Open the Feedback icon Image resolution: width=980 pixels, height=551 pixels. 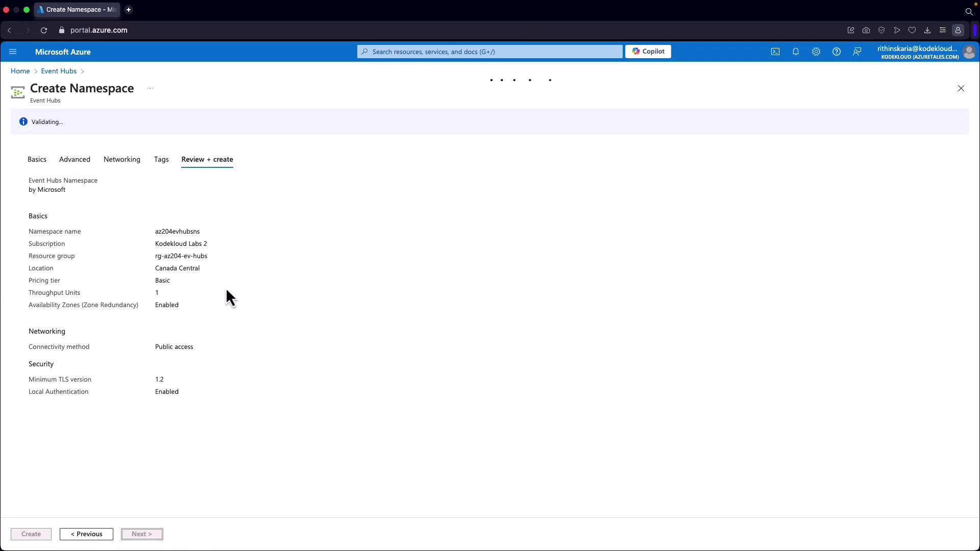pyautogui.click(x=857, y=52)
